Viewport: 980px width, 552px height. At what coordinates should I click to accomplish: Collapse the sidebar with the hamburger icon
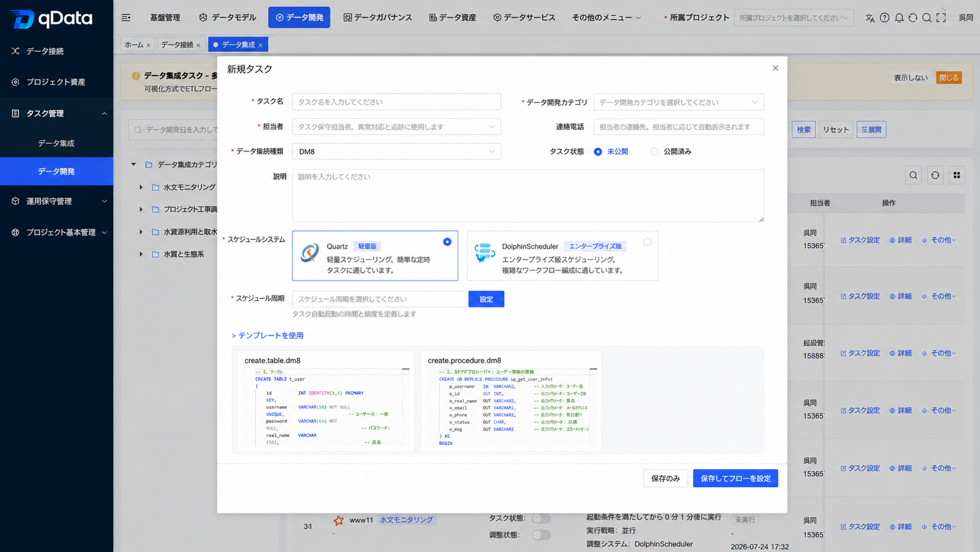tap(126, 18)
